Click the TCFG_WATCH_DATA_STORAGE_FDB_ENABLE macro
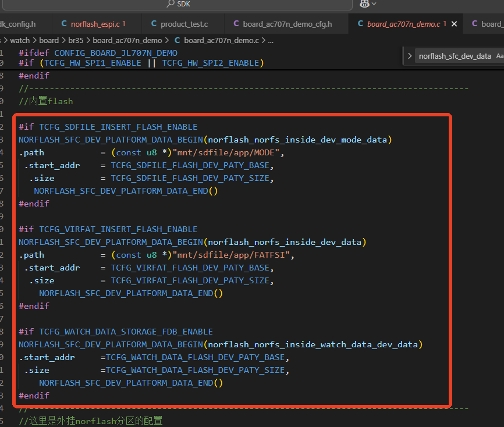The width and height of the screenshot is (504, 427). tap(126, 332)
